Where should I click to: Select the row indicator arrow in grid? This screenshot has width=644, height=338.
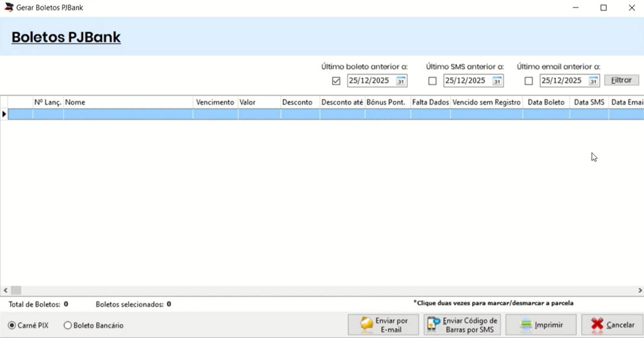[4, 114]
